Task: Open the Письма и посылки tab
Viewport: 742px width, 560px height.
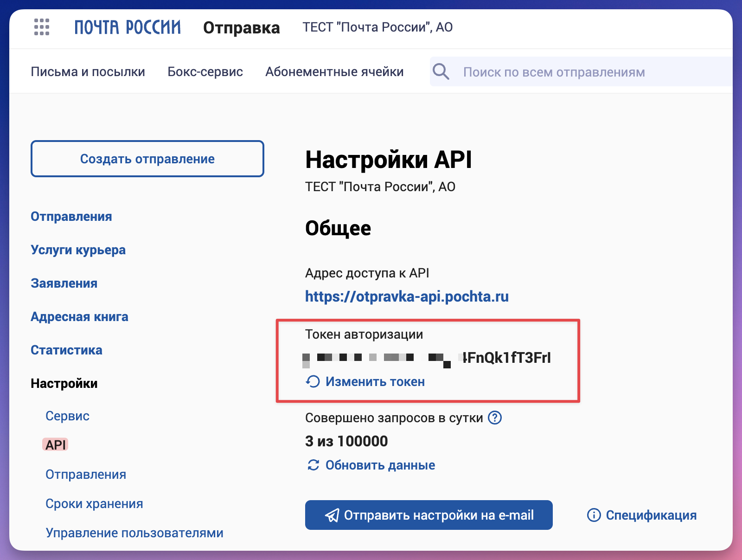Action: click(x=88, y=72)
